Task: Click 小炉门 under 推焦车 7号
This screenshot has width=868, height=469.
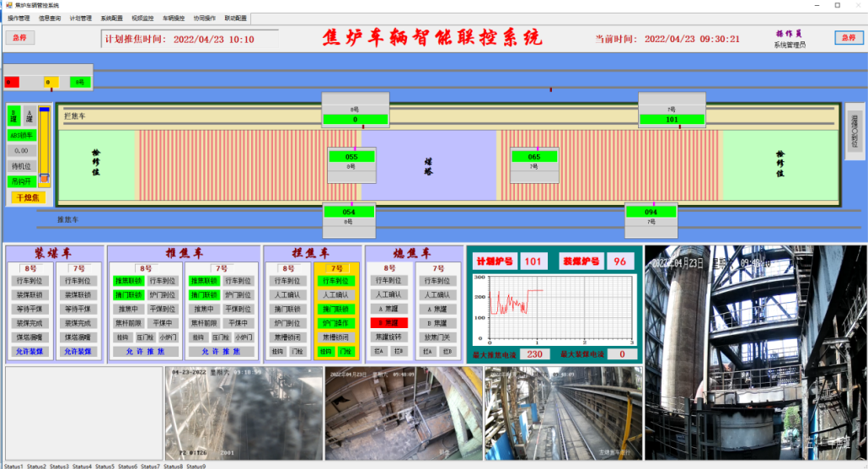Action: pos(244,337)
